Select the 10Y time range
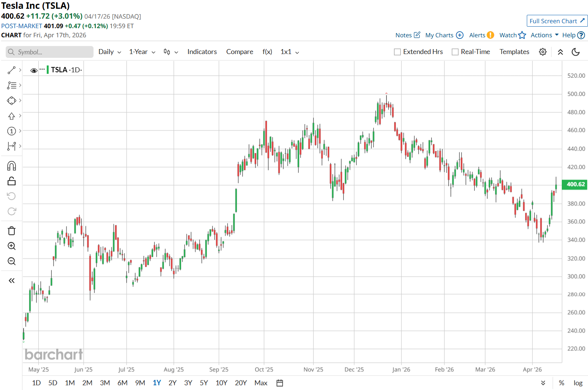Viewport: 588px width, 390px height. 222,383
